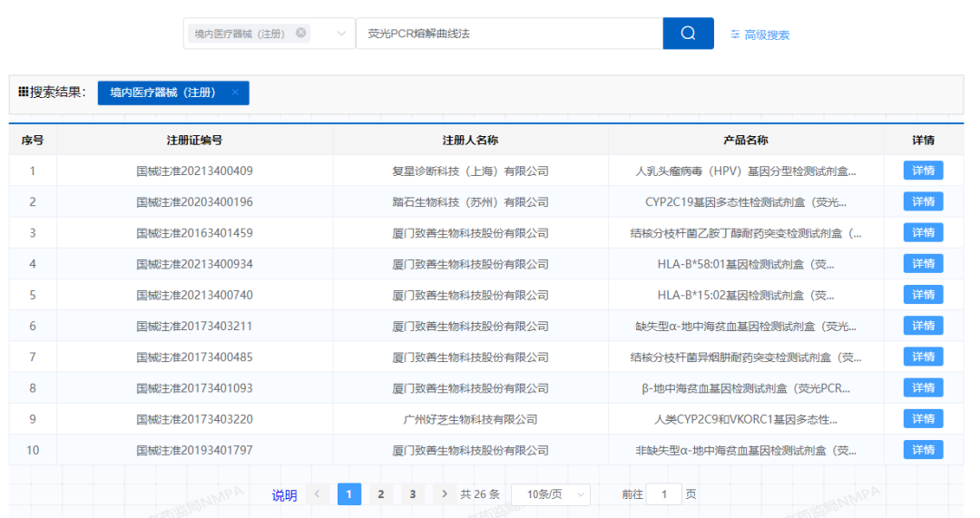The image size is (980, 518).
Task: Click the previous page arrow
Action: coord(318,494)
